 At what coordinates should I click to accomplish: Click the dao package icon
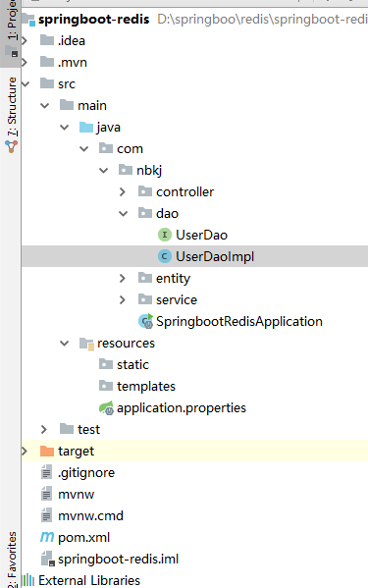(145, 213)
